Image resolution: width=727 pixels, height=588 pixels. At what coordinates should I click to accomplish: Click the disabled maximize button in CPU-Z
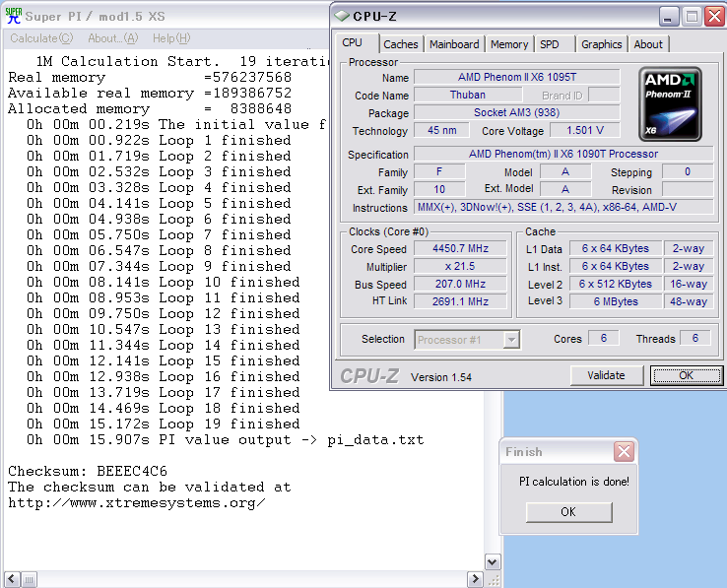tap(693, 17)
